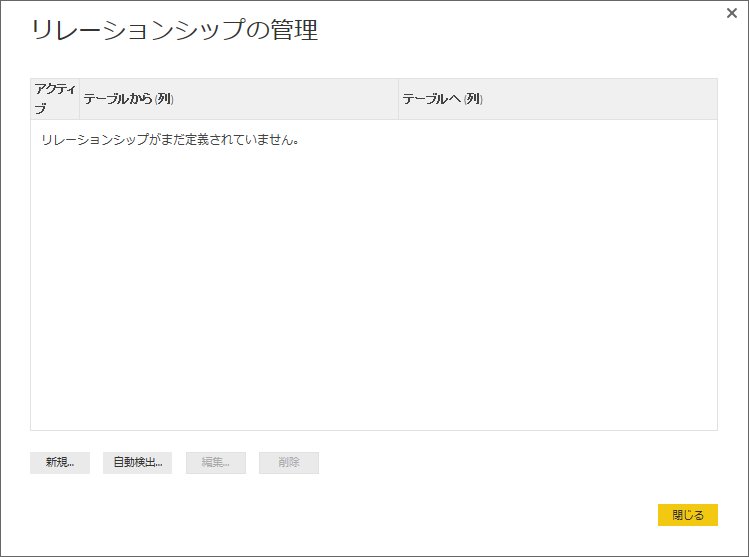Screen dimensions: 749x557
Task: Select the テーブルから (列) column header
Action: [239, 99]
